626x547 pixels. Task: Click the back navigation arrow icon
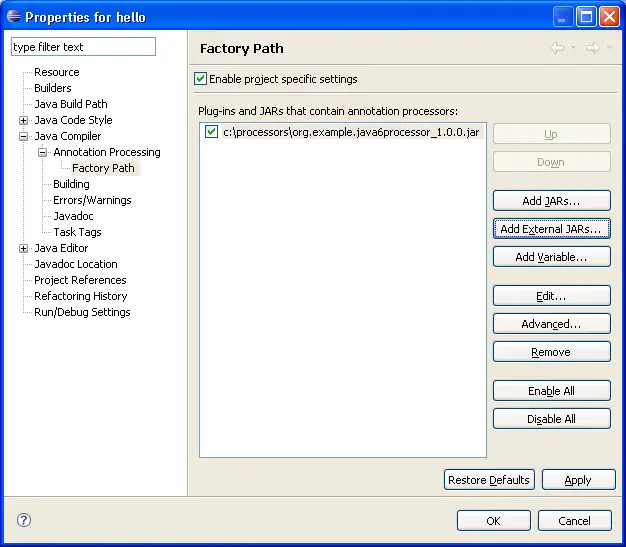[x=557, y=48]
